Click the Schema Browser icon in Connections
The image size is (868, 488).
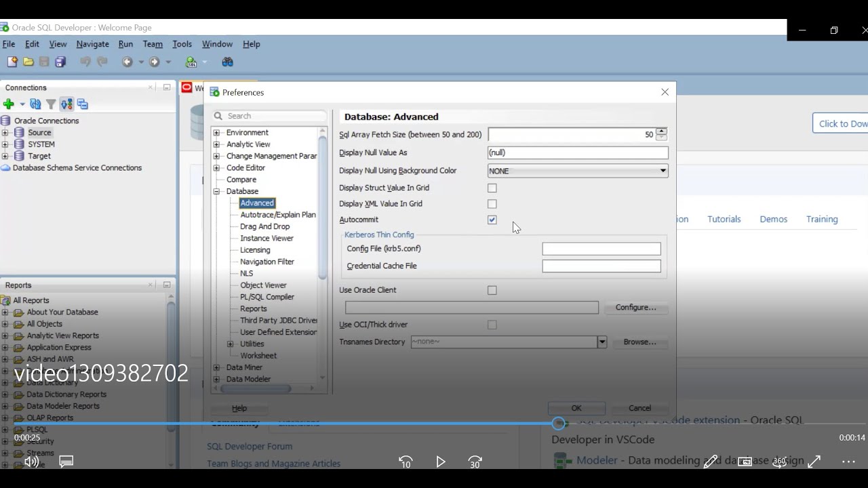click(x=66, y=104)
